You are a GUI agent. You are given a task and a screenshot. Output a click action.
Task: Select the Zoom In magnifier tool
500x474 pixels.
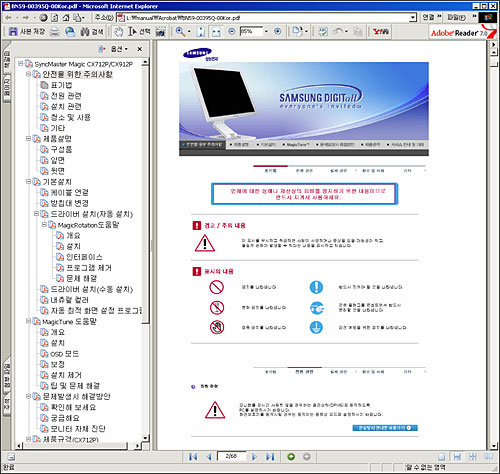[180, 31]
